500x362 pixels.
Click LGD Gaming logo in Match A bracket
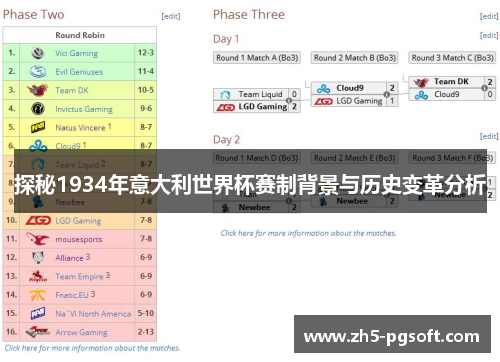pyautogui.click(x=226, y=107)
